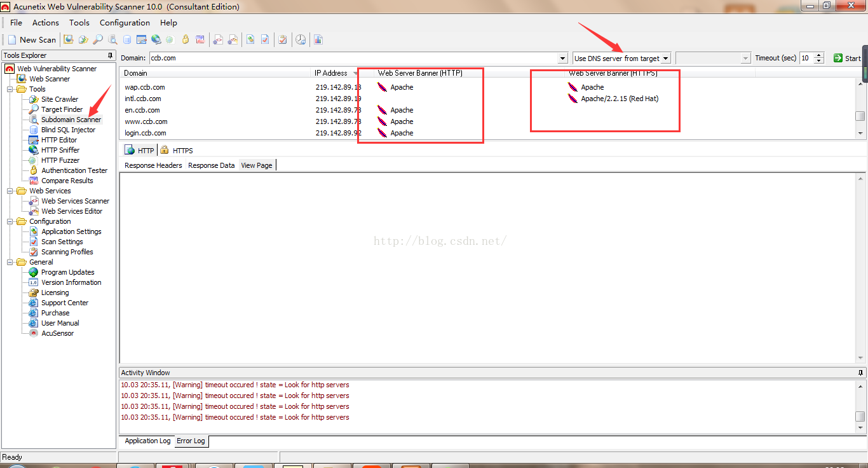
Task: Show the Response Headers tab
Action: (x=153, y=165)
